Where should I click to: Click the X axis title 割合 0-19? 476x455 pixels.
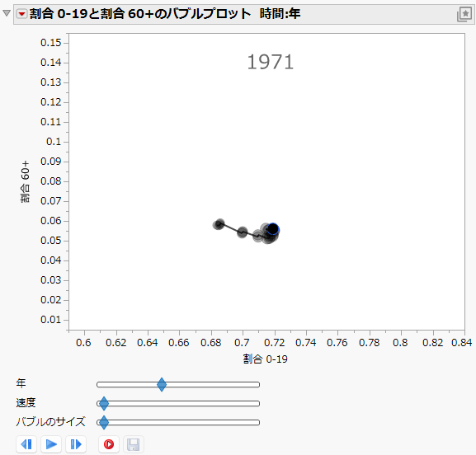coord(265,359)
